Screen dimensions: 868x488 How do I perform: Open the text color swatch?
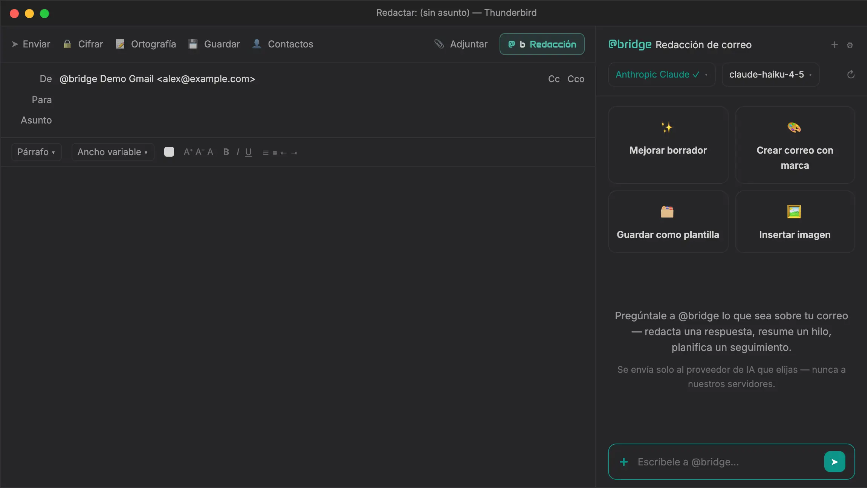pyautogui.click(x=169, y=152)
